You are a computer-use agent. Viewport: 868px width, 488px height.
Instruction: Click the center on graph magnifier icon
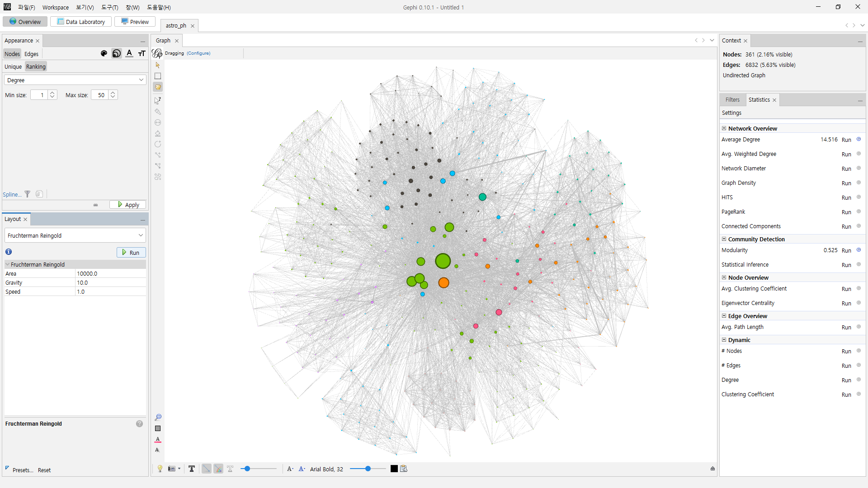pos(158,417)
